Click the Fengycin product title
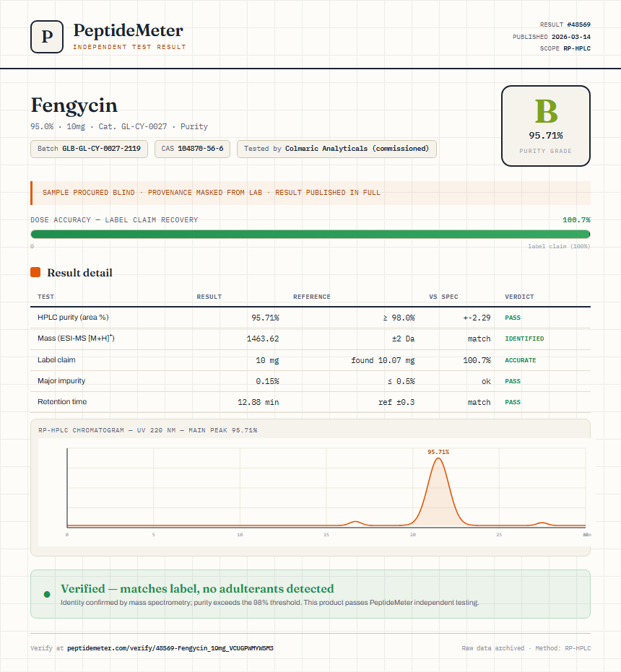The width and height of the screenshot is (621, 672). tap(74, 105)
